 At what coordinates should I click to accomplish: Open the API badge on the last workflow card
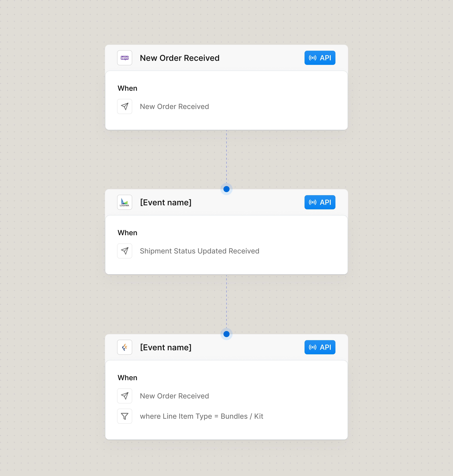tap(320, 347)
